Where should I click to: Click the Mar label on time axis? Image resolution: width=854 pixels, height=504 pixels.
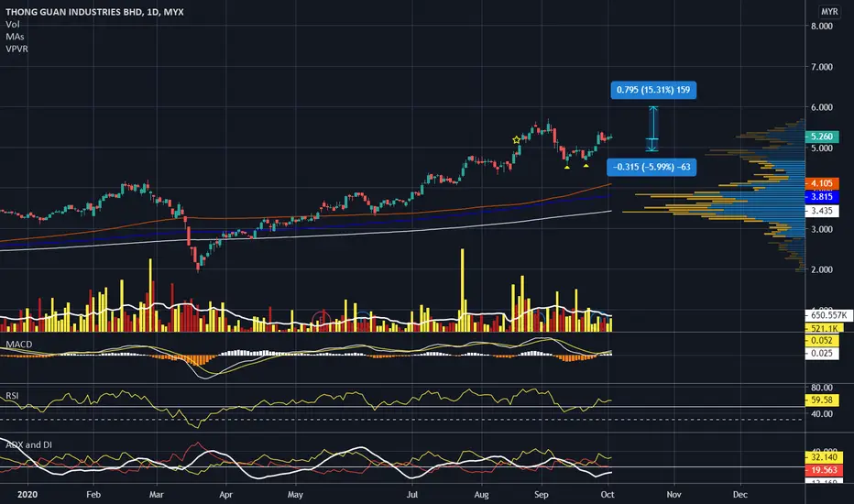pos(157,494)
